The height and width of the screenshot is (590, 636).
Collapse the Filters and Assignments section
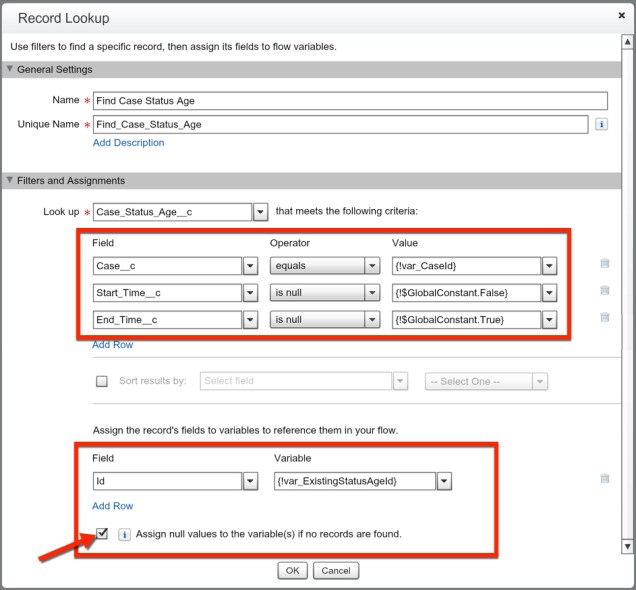10,180
